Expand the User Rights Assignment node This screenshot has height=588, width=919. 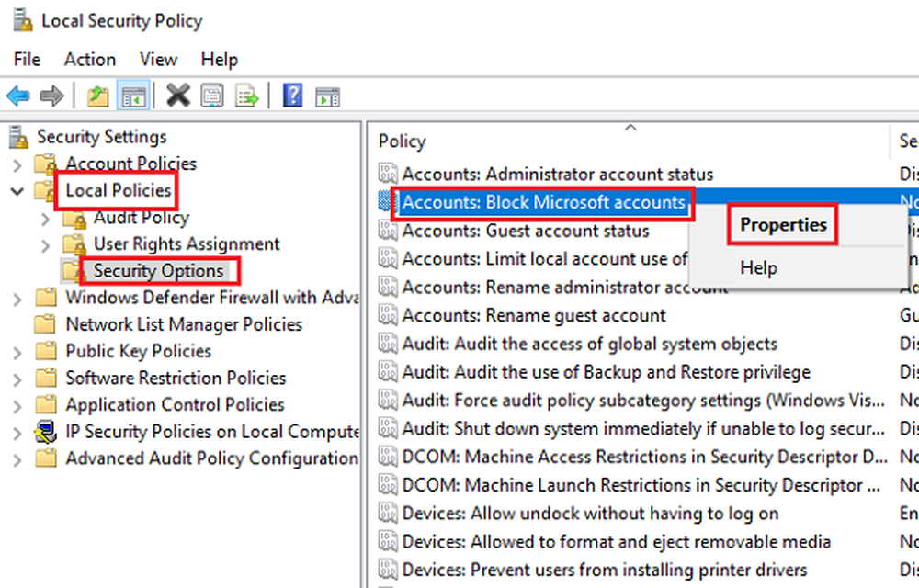pyautogui.click(x=46, y=245)
